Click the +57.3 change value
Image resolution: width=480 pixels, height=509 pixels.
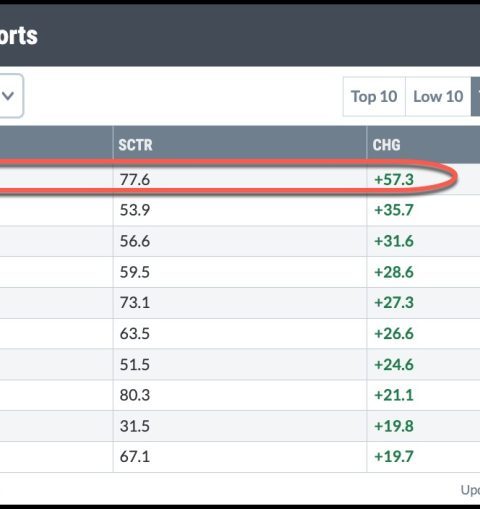[x=394, y=180]
